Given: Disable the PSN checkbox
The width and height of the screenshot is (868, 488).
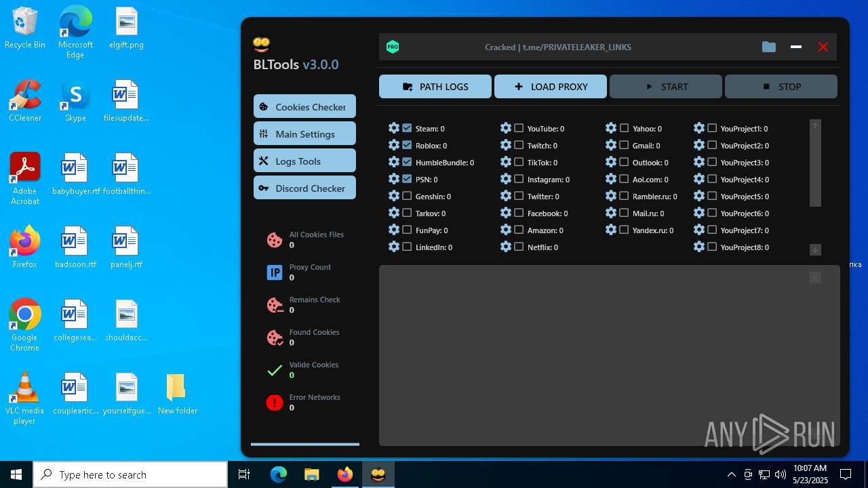Looking at the screenshot, I should pyautogui.click(x=407, y=179).
